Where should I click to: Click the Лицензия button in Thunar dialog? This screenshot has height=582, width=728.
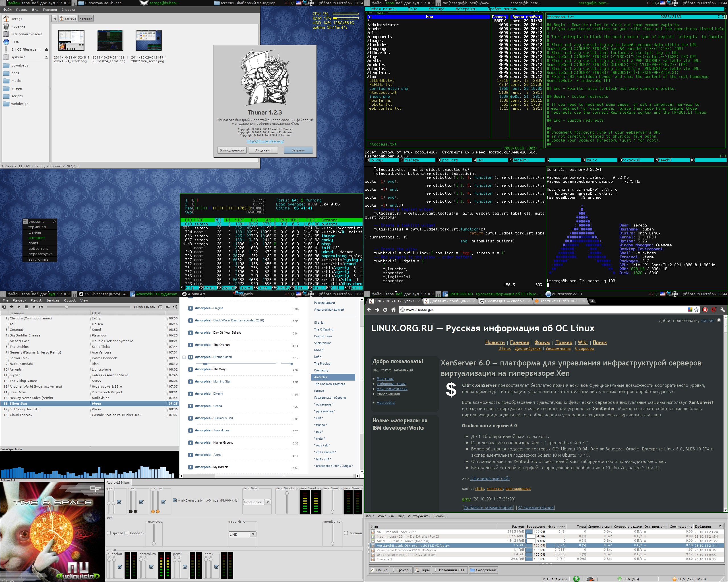[263, 150]
